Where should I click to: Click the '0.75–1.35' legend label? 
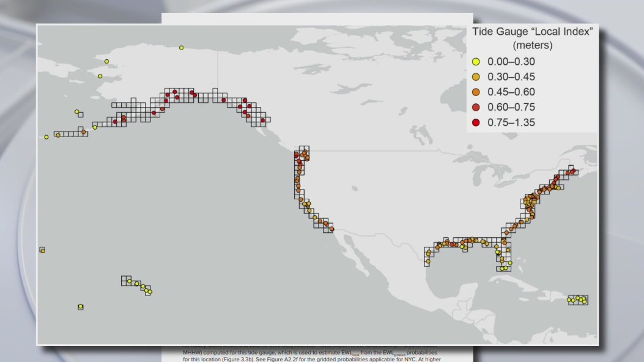[x=511, y=123]
